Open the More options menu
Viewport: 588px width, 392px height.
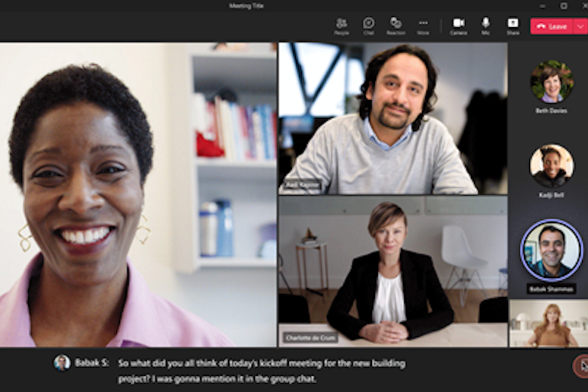click(x=423, y=26)
